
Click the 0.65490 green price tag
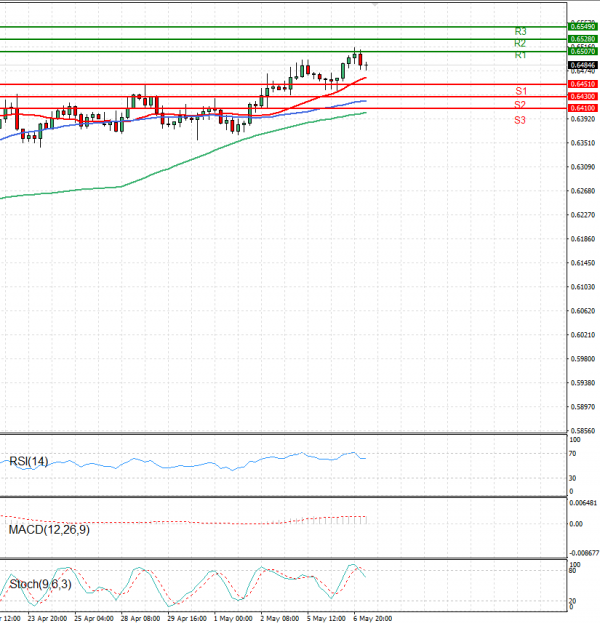pyautogui.click(x=583, y=27)
